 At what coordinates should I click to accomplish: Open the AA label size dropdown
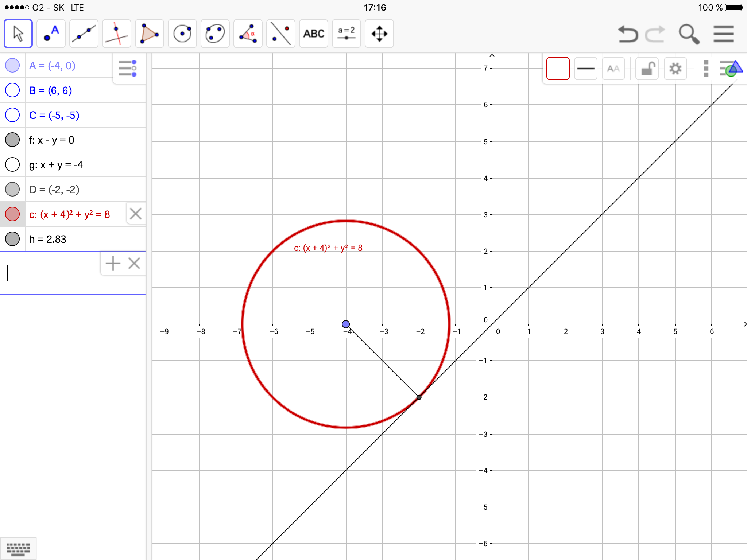614,69
